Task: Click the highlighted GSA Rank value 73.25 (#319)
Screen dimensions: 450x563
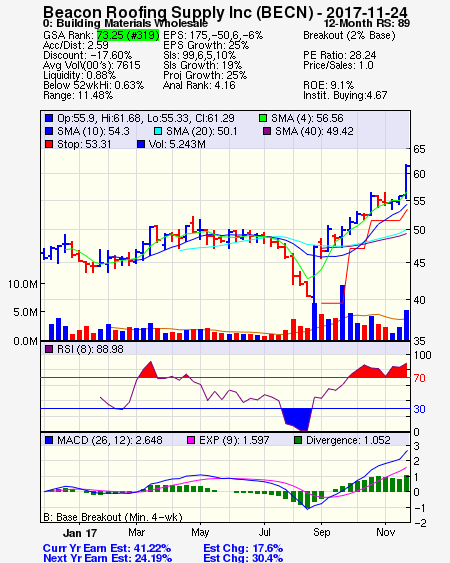Action: click(x=128, y=35)
